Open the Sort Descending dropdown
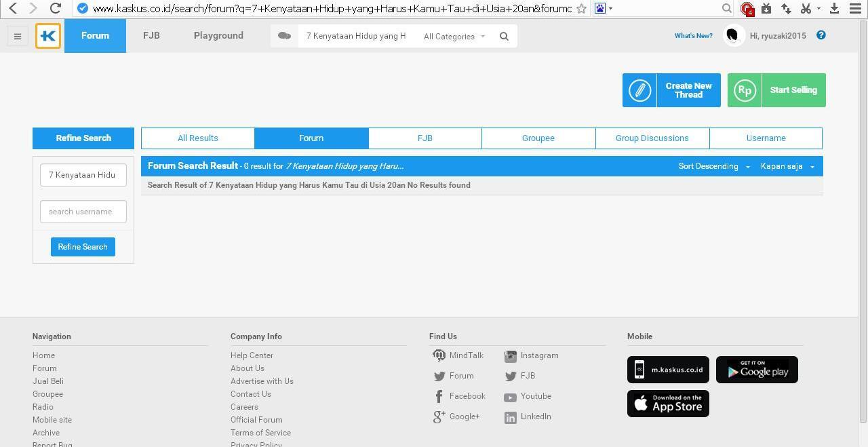This screenshot has height=447, width=868. [714, 166]
